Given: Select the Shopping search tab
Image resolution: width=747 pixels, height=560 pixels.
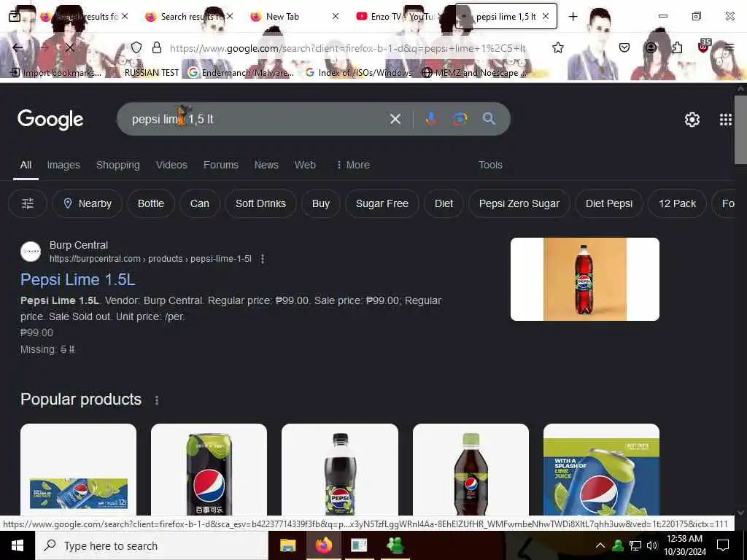Looking at the screenshot, I should [118, 165].
